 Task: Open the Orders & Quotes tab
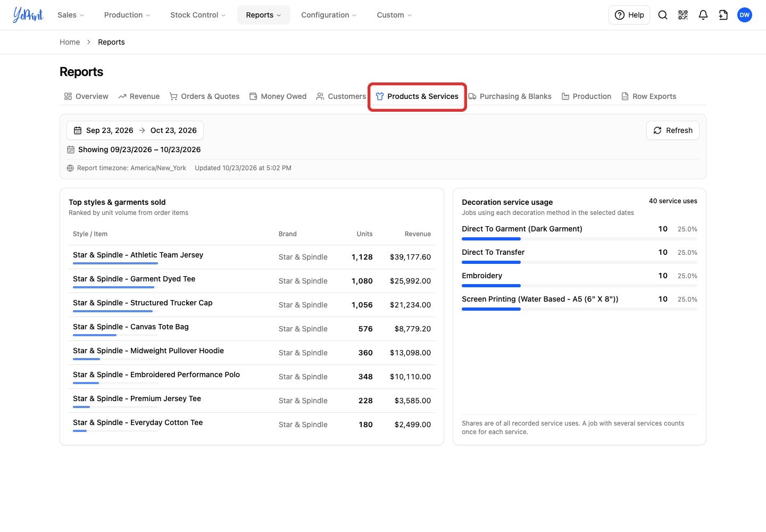(204, 96)
